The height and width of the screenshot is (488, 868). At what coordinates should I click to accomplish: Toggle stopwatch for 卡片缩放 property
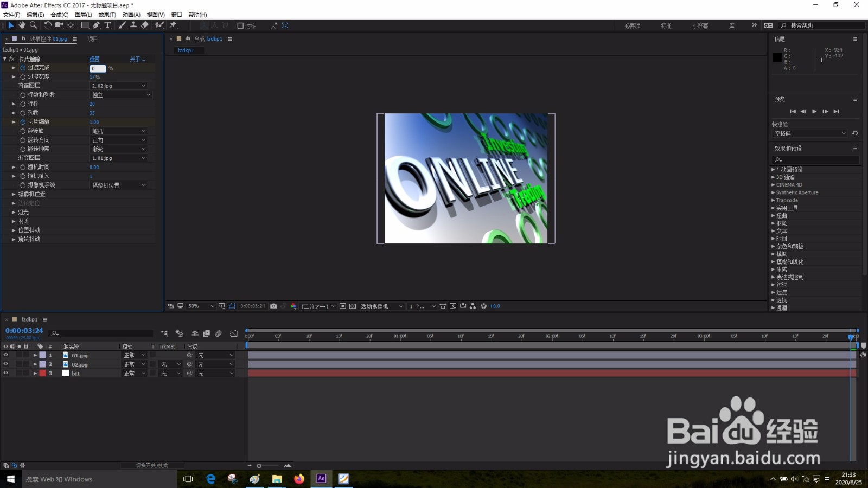[x=23, y=122]
